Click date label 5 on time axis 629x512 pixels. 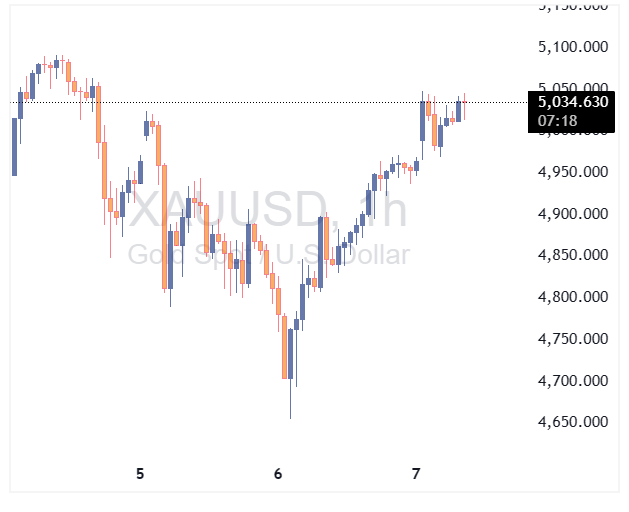(x=140, y=473)
